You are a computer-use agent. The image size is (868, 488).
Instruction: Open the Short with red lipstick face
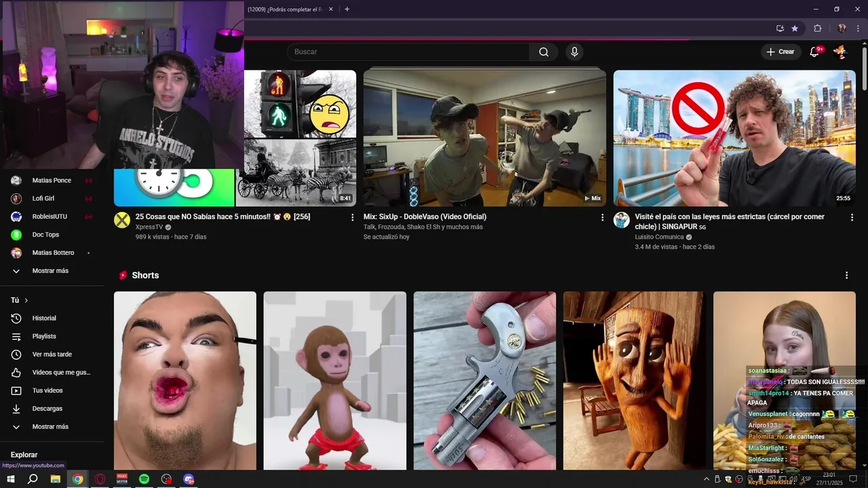click(185, 381)
